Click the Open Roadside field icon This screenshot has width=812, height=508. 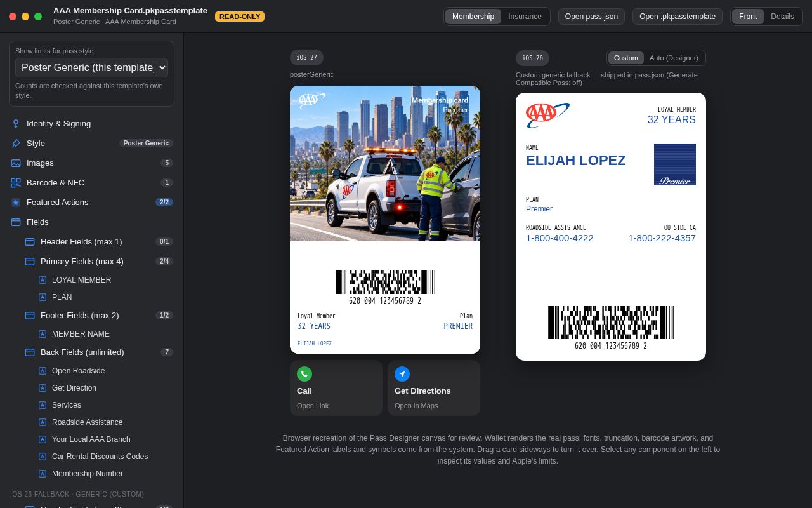(43, 371)
